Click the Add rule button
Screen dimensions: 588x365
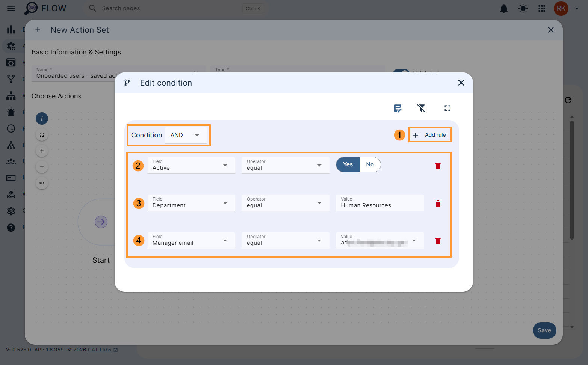pos(430,135)
